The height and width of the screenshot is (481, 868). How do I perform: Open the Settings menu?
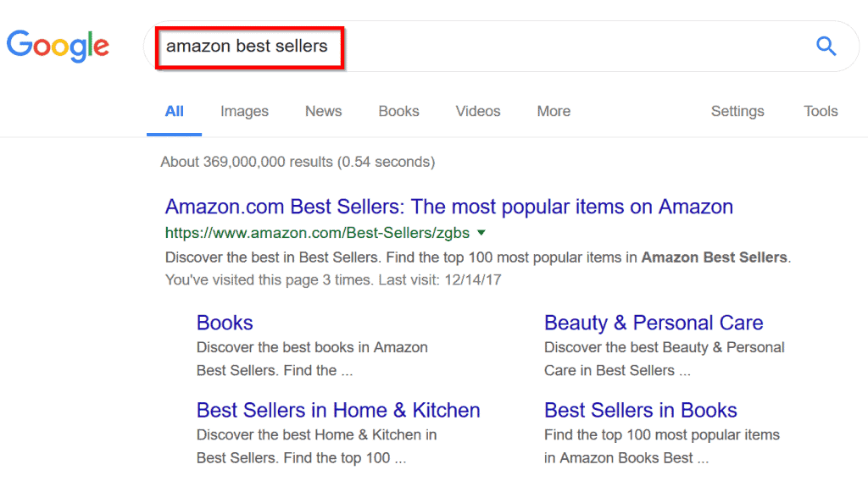(x=737, y=111)
